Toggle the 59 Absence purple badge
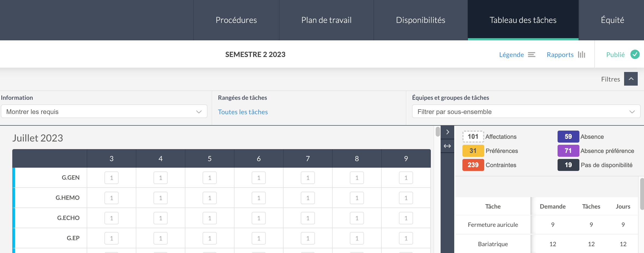The width and height of the screenshot is (644, 253). coord(568,137)
